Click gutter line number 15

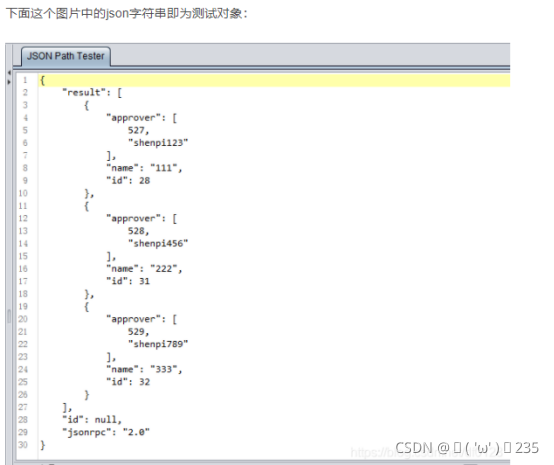coord(23,256)
